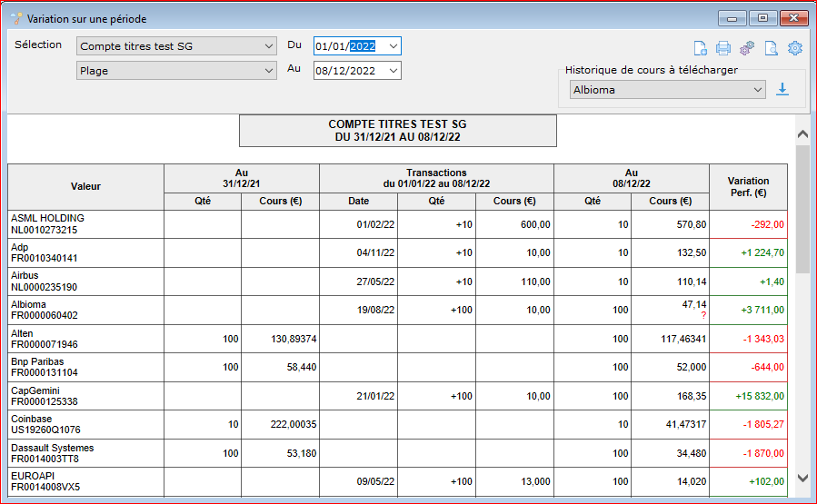Click the Au 31/12/21 column header

coord(241,178)
